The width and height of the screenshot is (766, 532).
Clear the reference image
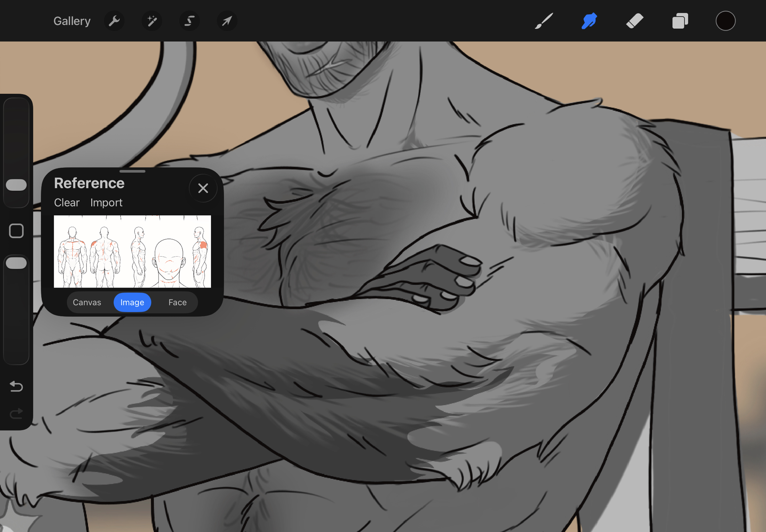click(x=67, y=203)
